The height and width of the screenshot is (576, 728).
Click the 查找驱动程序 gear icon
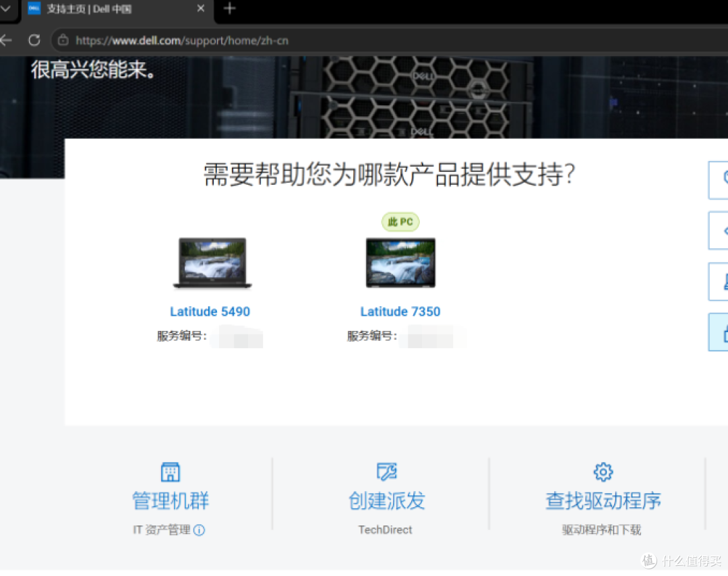(x=603, y=472)
